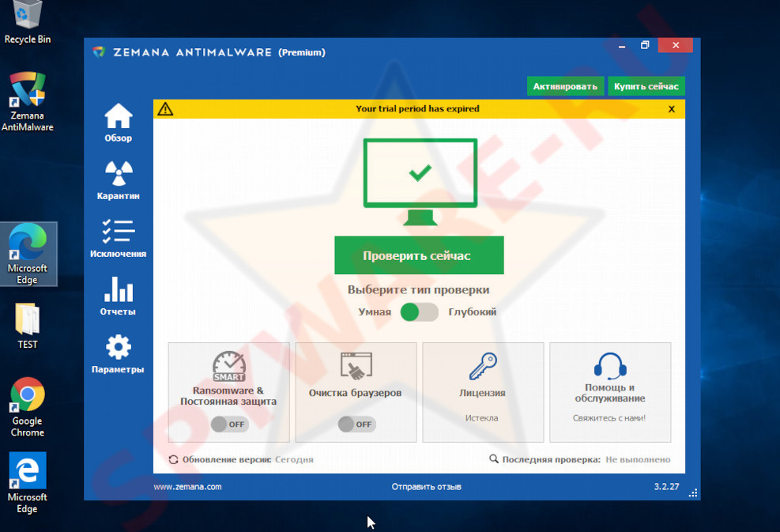Screen dimensions: 780x532
Task: Click the SMART Ransomware speedometer icon
Action: [229, 366]
